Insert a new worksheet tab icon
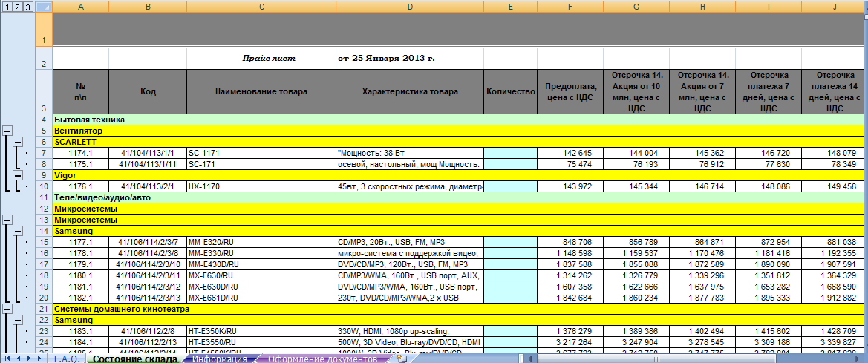This screenshot has width=868, height=363. click(x=402, y=359)
